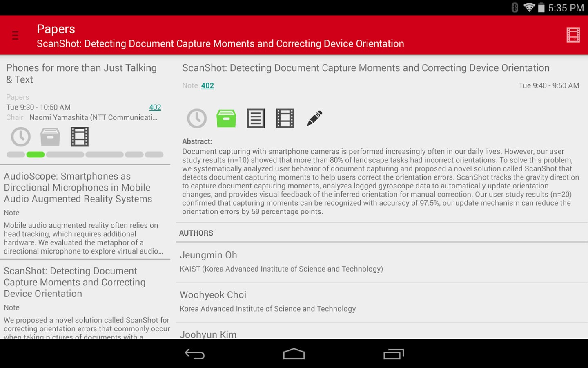This screenshot has height=368, width=588.
Task: Tap the 5:35 PM clock in status bar
Action: [x=566, y=8]
